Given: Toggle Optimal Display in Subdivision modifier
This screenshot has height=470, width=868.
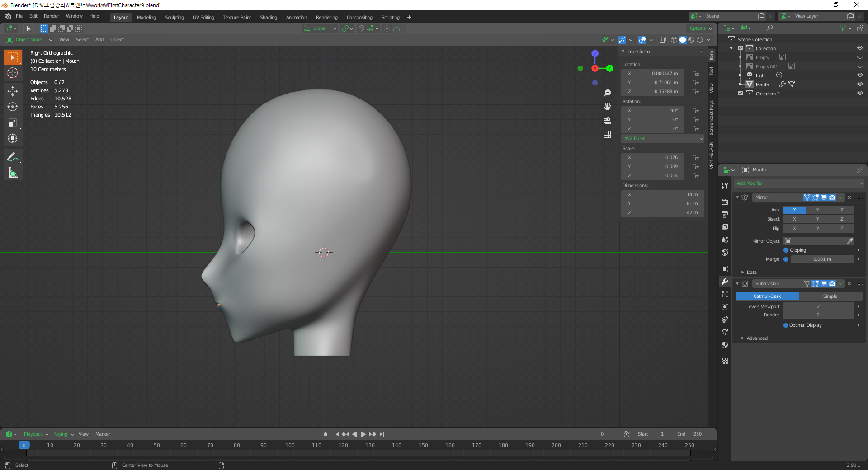Looking at the screenshot, I should tap(786, 325).
